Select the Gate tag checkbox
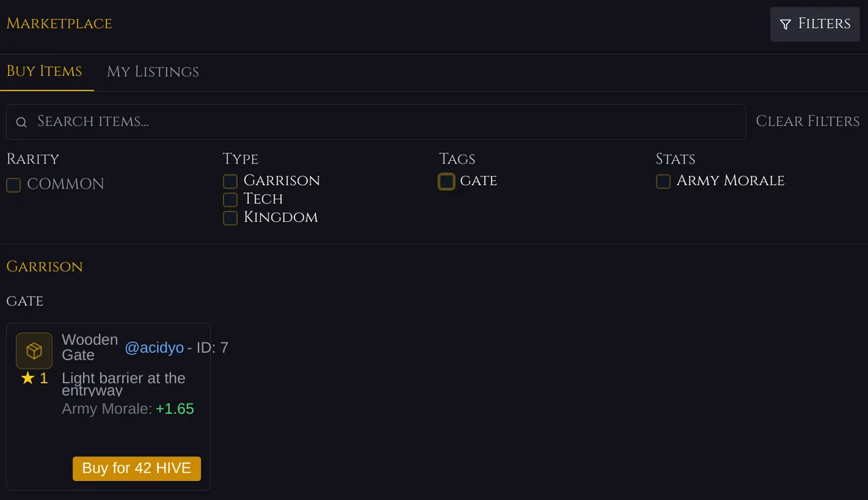The height and width of the screenshot is (500, 868). pos(446,181)
